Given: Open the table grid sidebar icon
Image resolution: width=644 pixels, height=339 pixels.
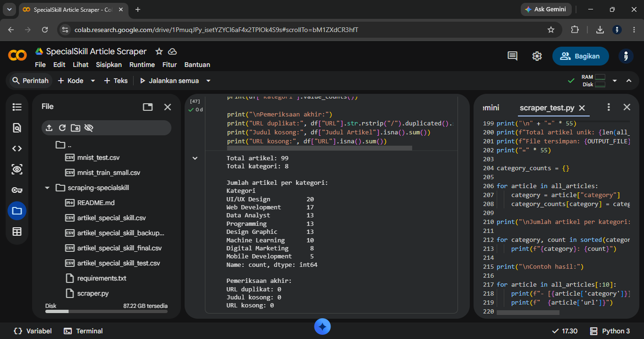Looking at the screenshot, I should tap(17, 232).
